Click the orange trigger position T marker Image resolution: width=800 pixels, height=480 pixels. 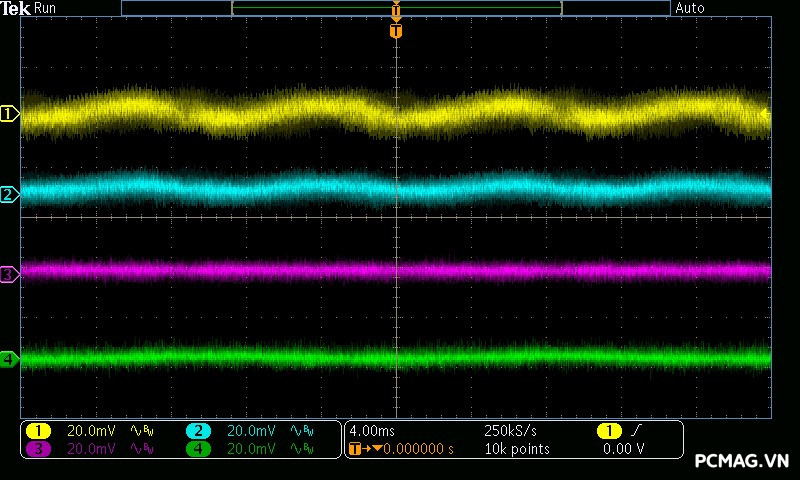(396, 31)
